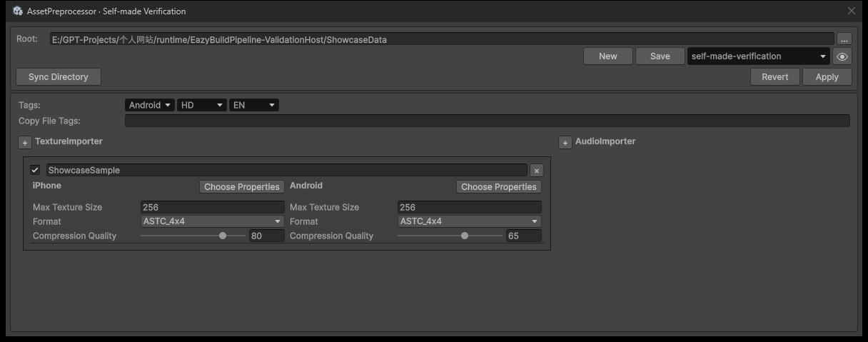Image resolution: width=868 pixels, height=342 pixels.
Task: Uncheck the ShowcaseSample checkbox
Action: tap(35, 170)
